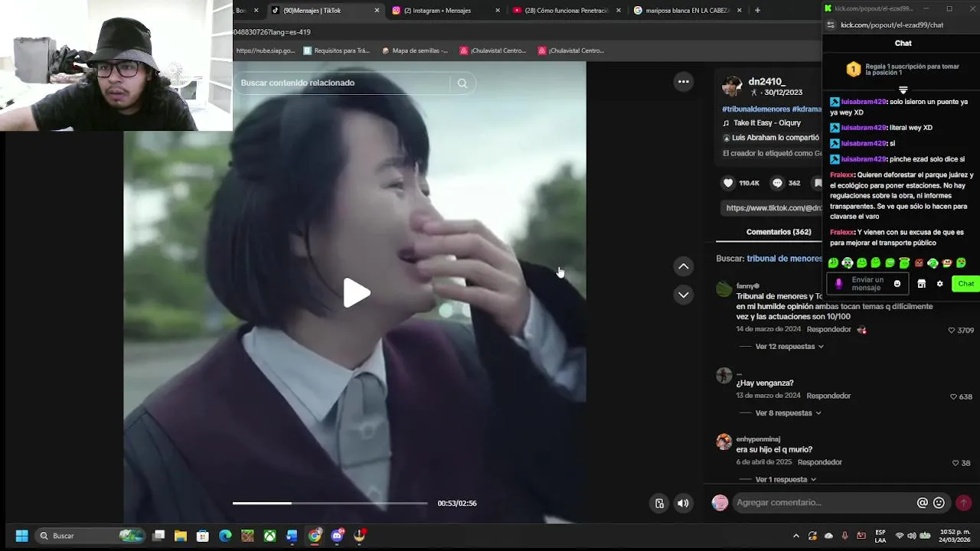Image resolution: width=980 pixels, height=551 pixels.
Task: Reply to '¿Hay venganza?' comment
Action: pyautogui.click(x=828, y=396)
